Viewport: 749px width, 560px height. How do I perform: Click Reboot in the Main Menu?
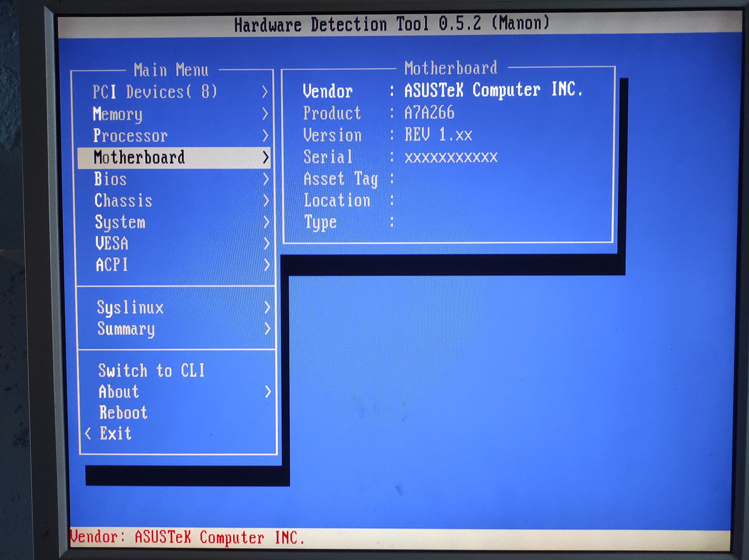(x=123, y=413)
